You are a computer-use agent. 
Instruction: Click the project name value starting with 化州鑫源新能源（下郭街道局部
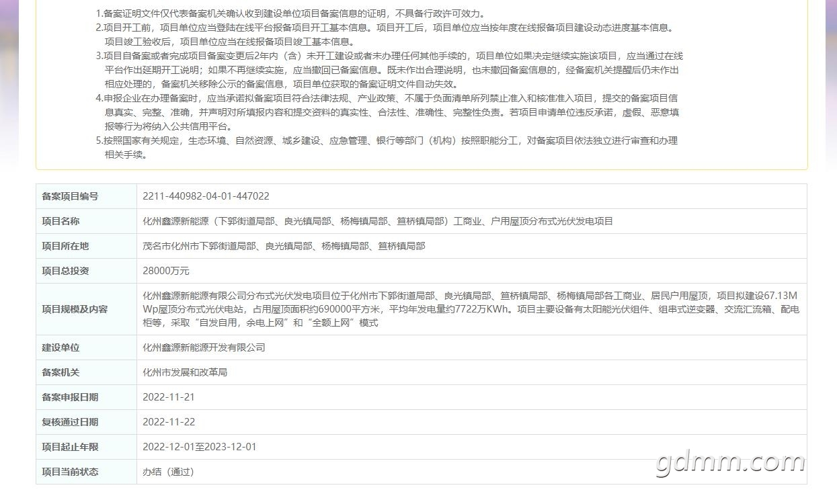click(x=377, y=221)
